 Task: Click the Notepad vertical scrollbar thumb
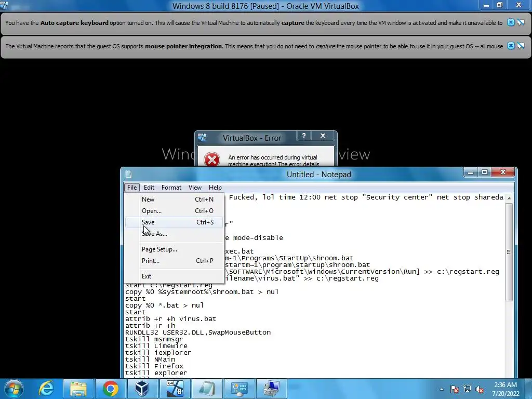[509, 252]
